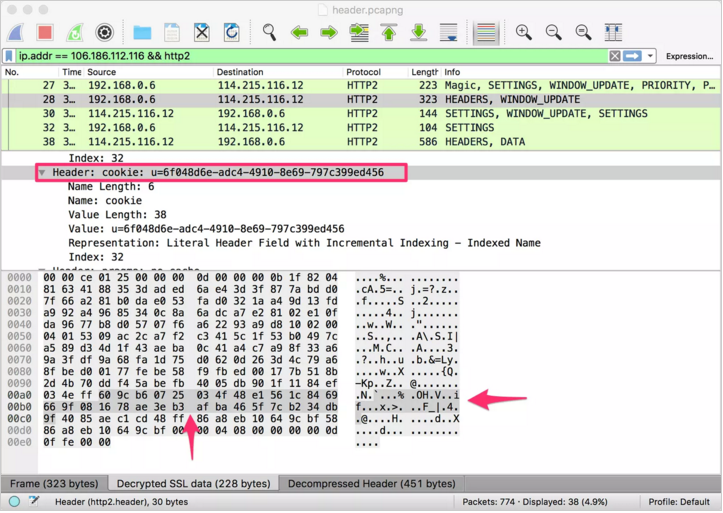723x513 pixels.
Task: Sort packets by Protocol column
Action: (x=376, y=72)
